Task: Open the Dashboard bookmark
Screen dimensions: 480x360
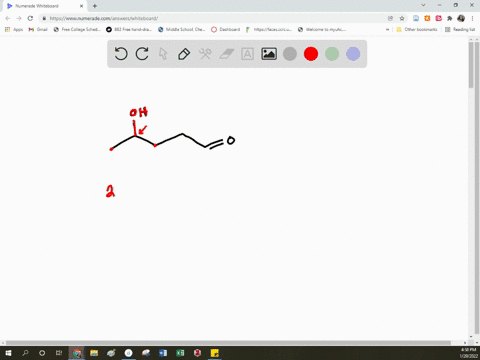Action: tap(226, 29)
